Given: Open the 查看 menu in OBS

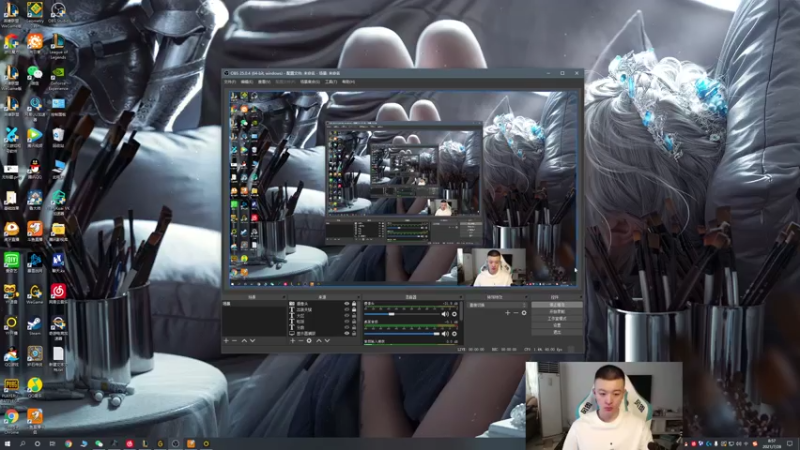Looking at the screenshot, I should pos(264,82).
